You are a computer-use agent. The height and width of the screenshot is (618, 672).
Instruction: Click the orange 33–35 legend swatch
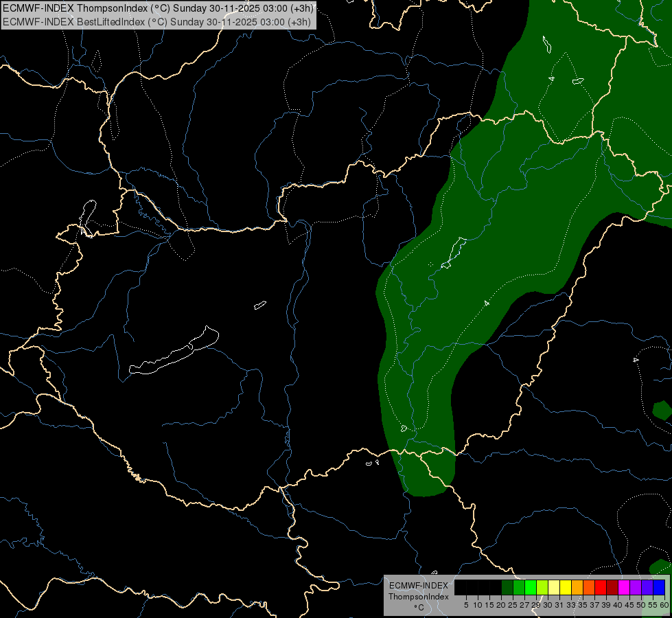click(577, 587)
